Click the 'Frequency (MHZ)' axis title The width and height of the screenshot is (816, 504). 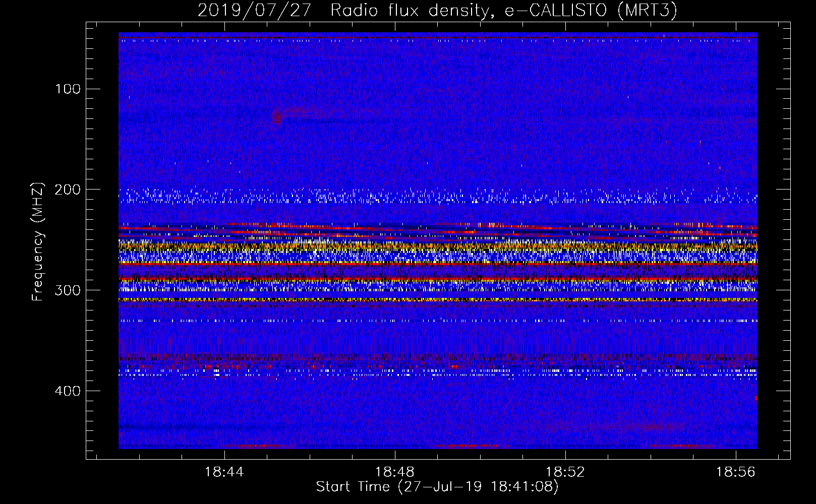tap(38, 241)
